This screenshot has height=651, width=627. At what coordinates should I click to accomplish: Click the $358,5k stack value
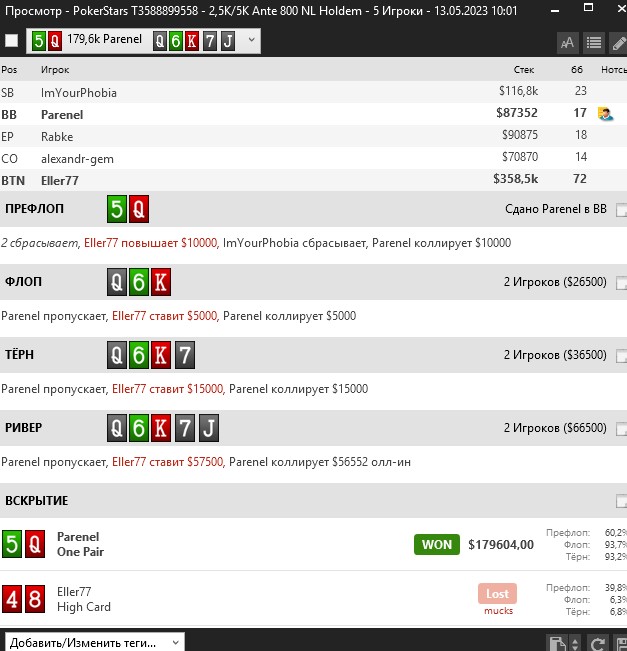click(515, 179)
